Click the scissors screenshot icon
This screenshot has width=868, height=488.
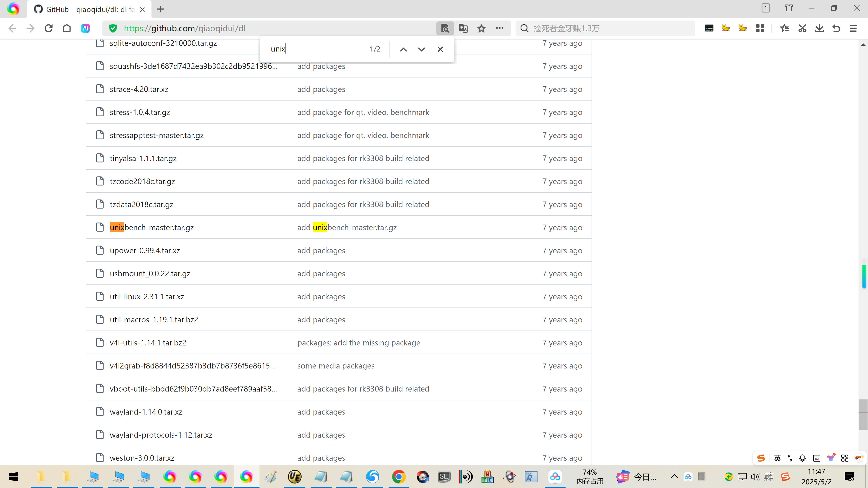(802, 28)
